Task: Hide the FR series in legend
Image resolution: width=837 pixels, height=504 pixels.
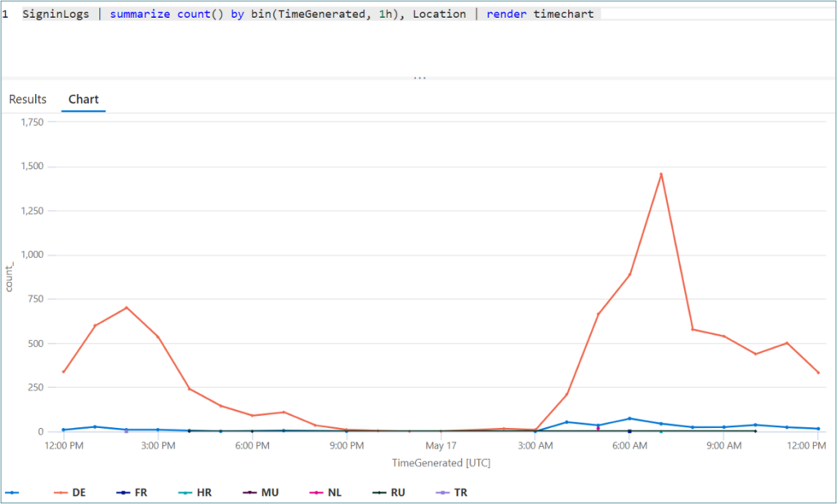Action: (141, 493)
